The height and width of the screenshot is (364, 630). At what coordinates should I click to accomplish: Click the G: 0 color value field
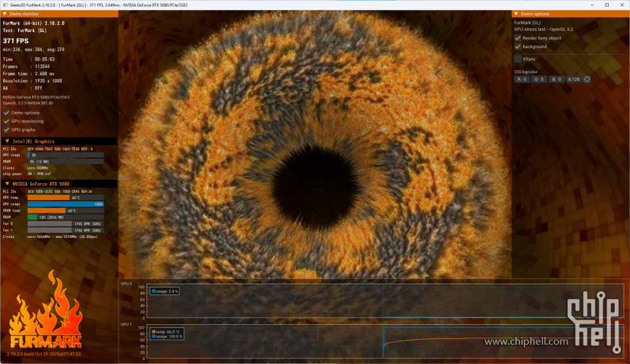539,80
